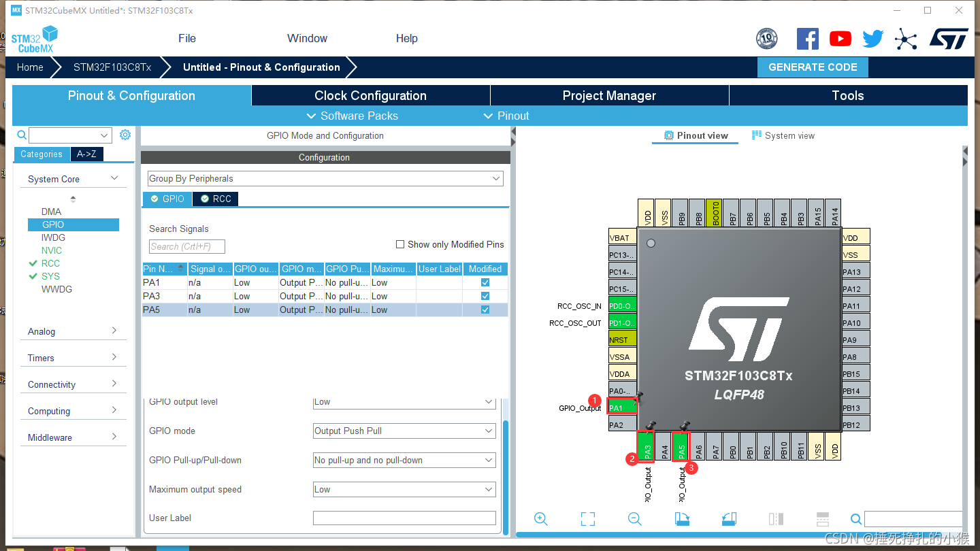Select pin PA3 on the chip
980x551 pixels.
click(x=647, y=448)
